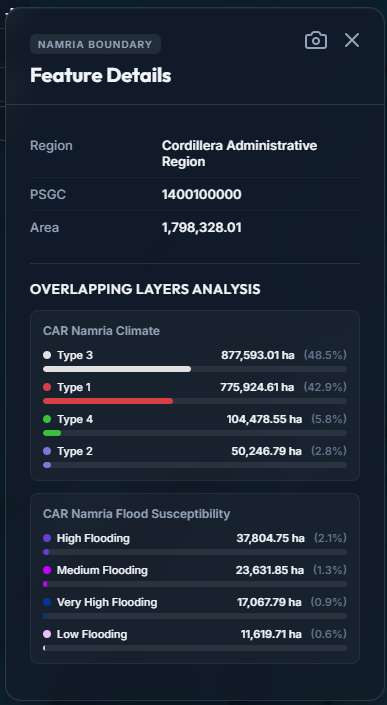Select area value 50,246.79 ha

pyautogui.click(x=267, y=451)
